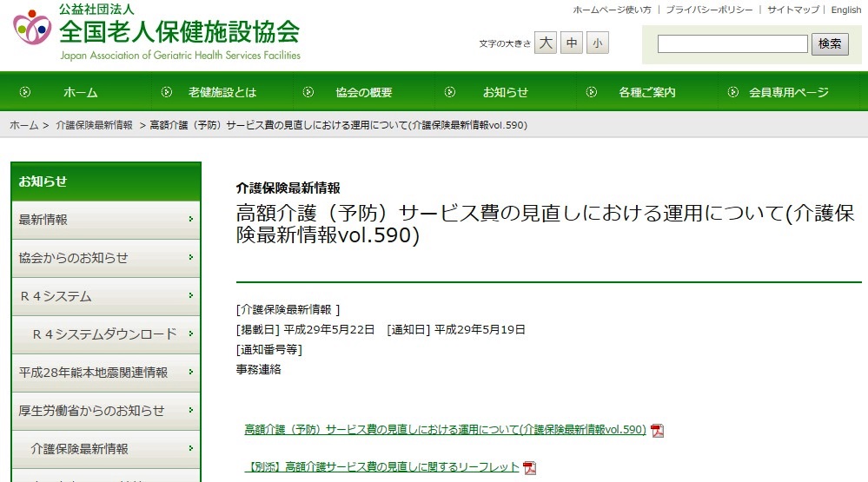Click the circle arrow icon beside 老健施設とは

point(167,92)
